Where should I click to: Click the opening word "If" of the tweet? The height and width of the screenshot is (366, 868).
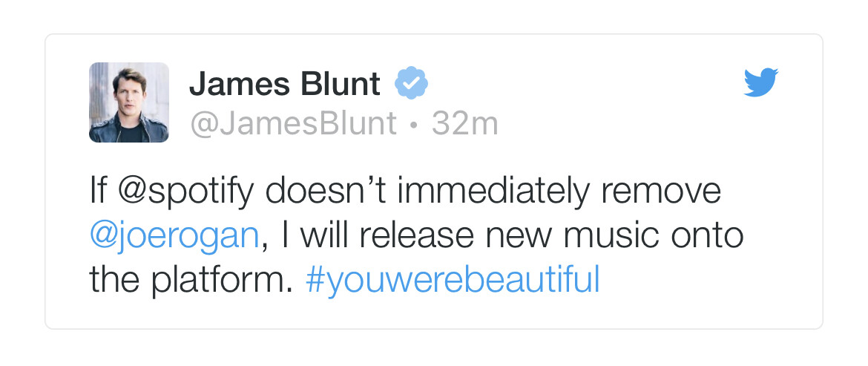pos(98,192)
